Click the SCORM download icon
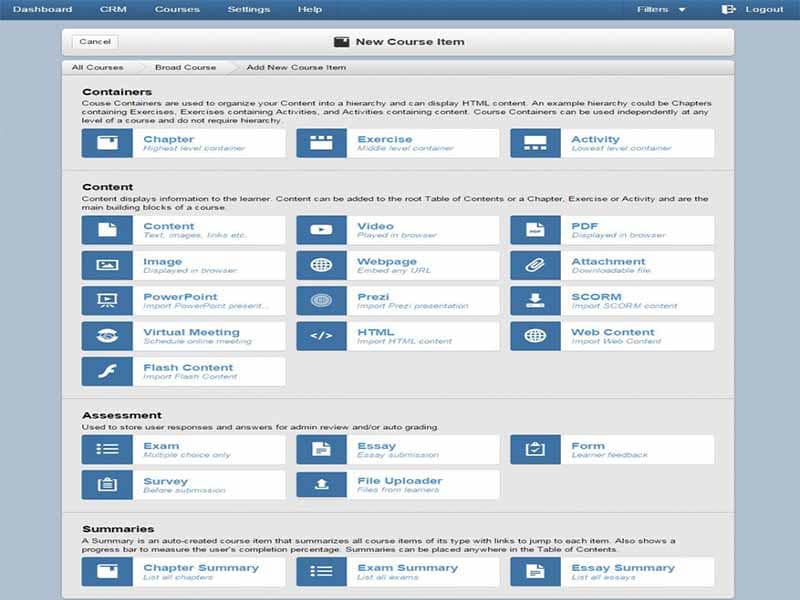Screen dimensions: 800x600 coord(535,300)
